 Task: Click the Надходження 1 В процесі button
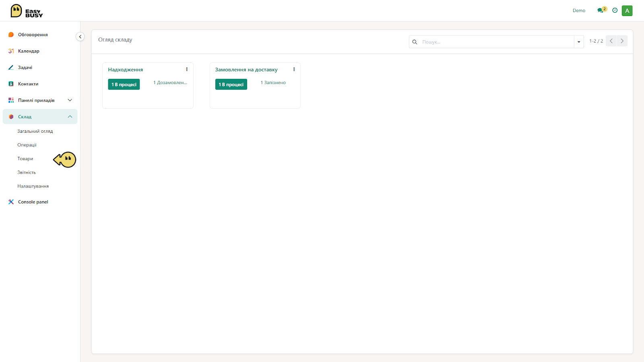124,84
